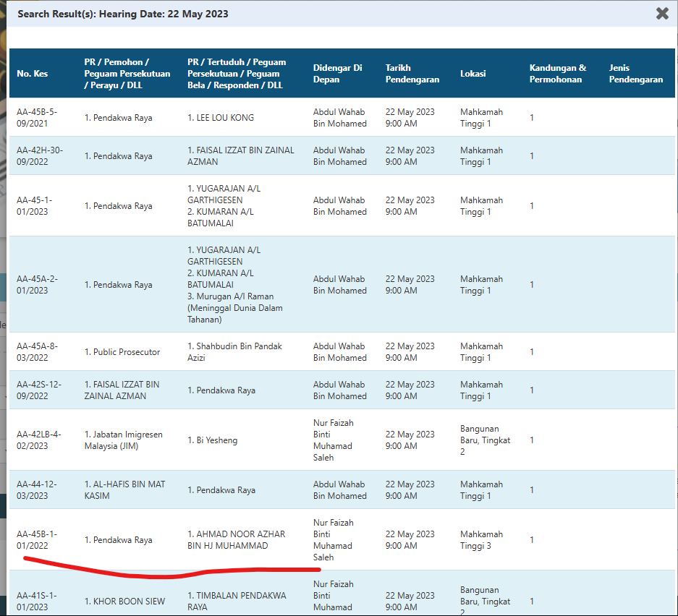Click the Kandungan & Permohonan header

(557, 74)
